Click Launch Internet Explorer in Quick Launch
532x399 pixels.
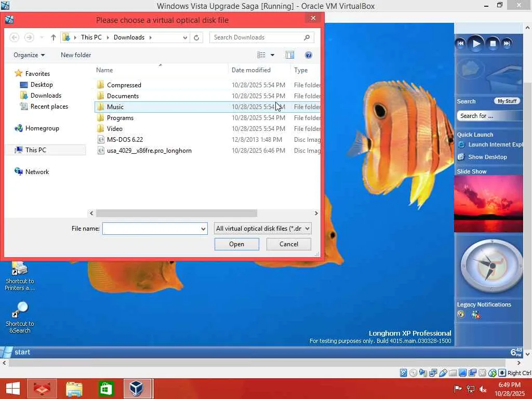point(490,144)
